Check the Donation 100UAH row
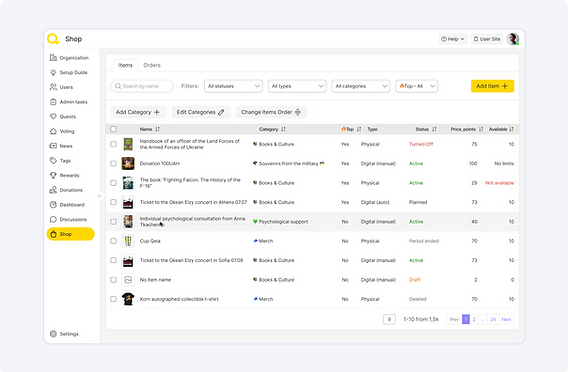The image size is (568, 372). 113,163
